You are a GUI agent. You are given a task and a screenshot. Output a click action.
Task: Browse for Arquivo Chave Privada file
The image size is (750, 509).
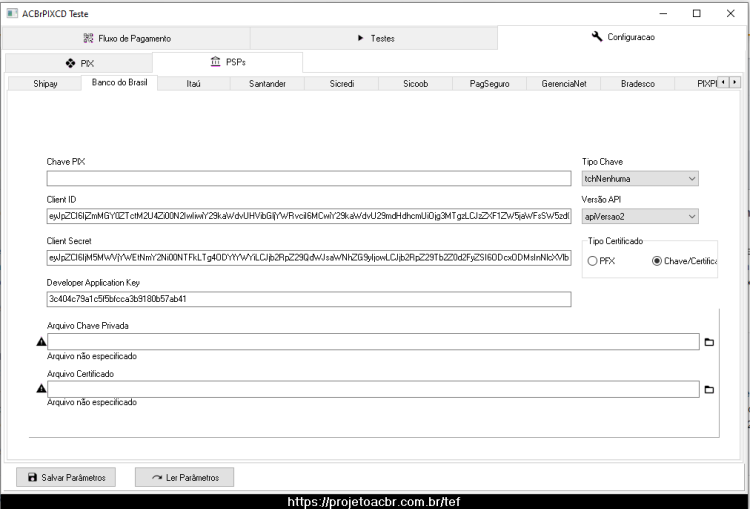click(709, 342)
